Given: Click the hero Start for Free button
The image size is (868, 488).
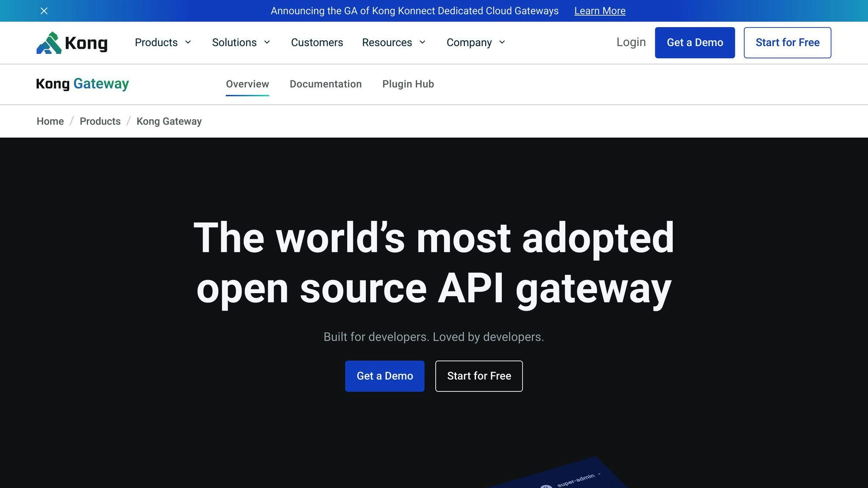Looking at the screenshot, I should click(x=479, y=376).
